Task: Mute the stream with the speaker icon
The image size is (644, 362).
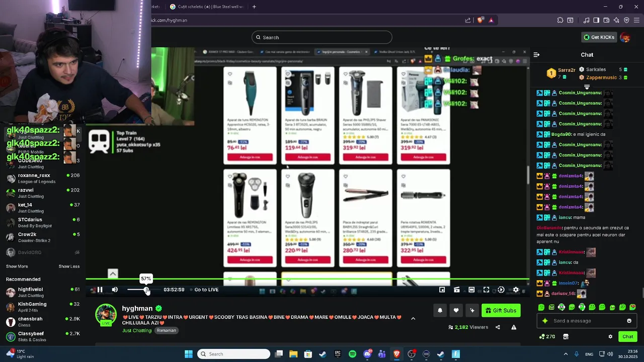Action: click(x=115, y=290)
